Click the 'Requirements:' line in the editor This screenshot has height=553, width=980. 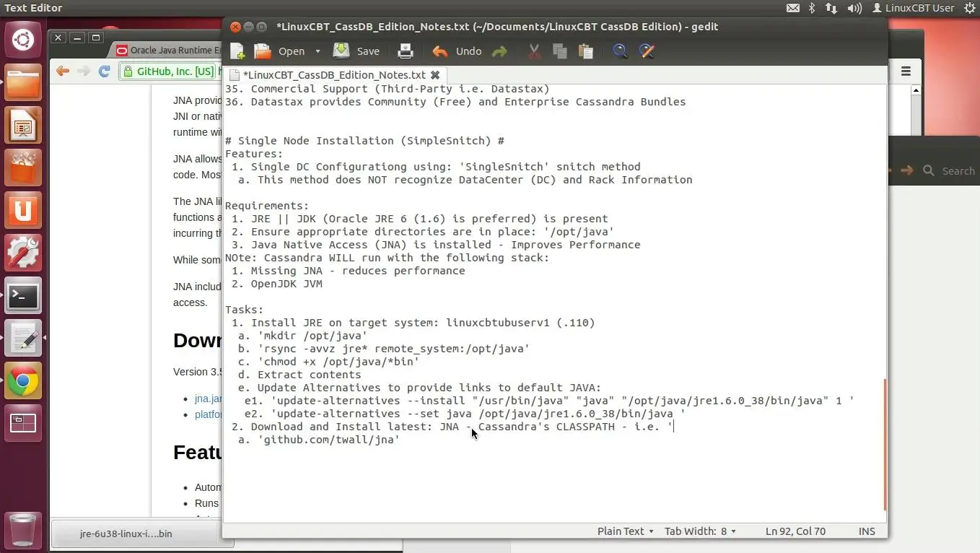(x=267, y=206)
